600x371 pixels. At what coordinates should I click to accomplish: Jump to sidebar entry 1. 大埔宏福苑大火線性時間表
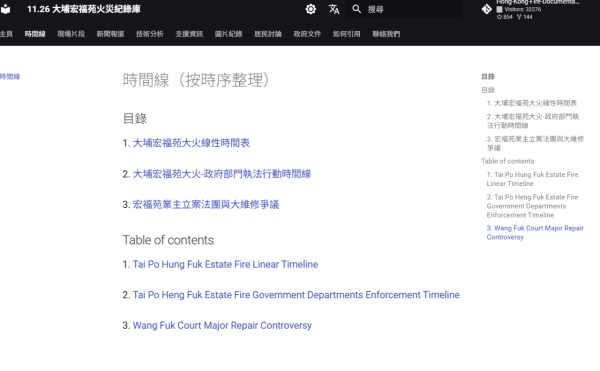click(x=532, y=103)
